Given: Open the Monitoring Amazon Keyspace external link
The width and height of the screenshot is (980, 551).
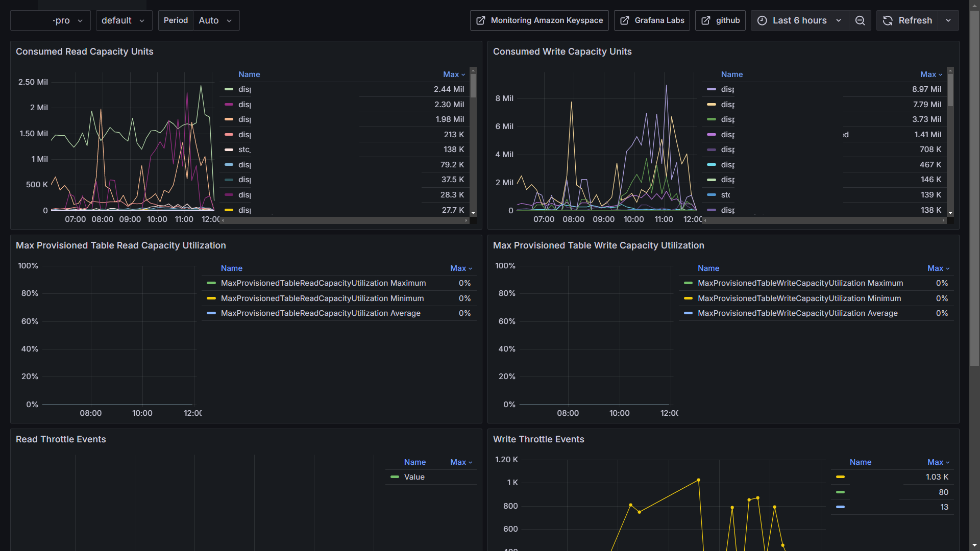Looking at the screenshot, I should tap(539, 20).
